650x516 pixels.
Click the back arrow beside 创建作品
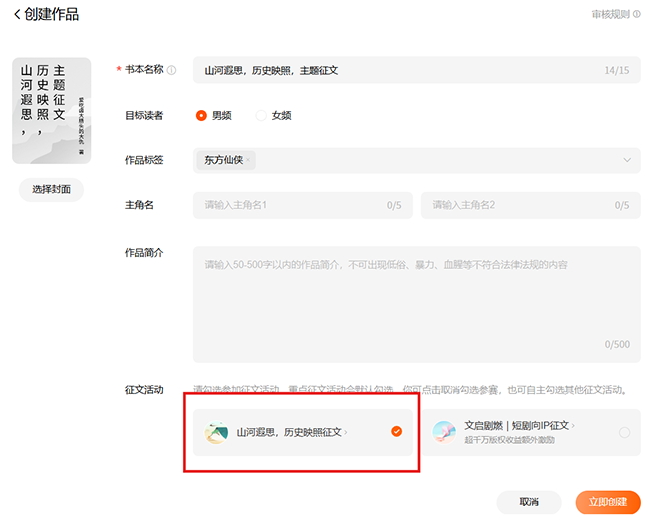click(17, 15)
